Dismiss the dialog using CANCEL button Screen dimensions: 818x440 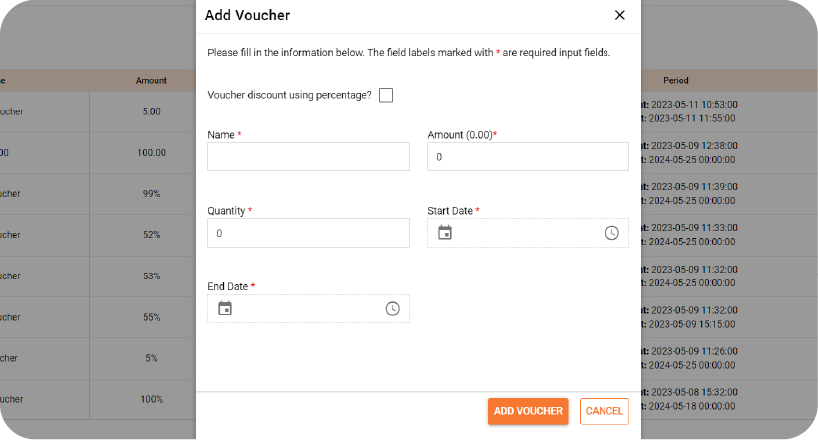coord(604,411)
